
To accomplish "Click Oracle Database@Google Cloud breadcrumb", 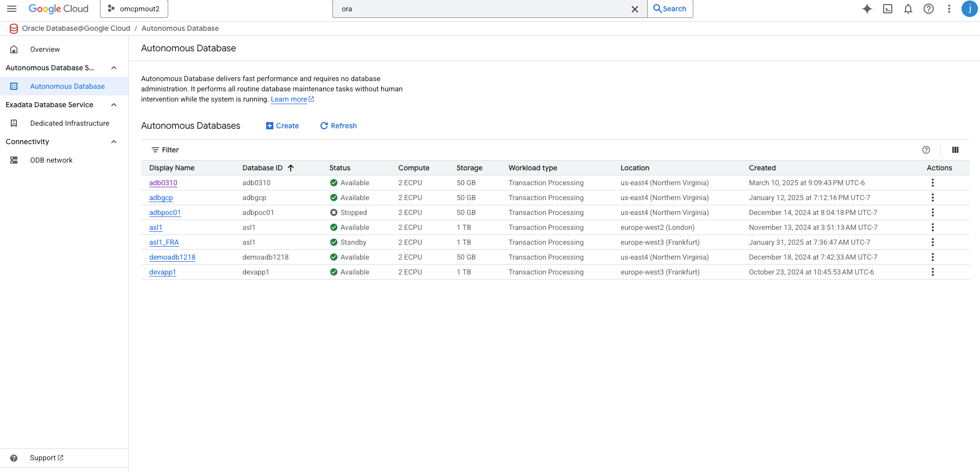I will [76, 28].
